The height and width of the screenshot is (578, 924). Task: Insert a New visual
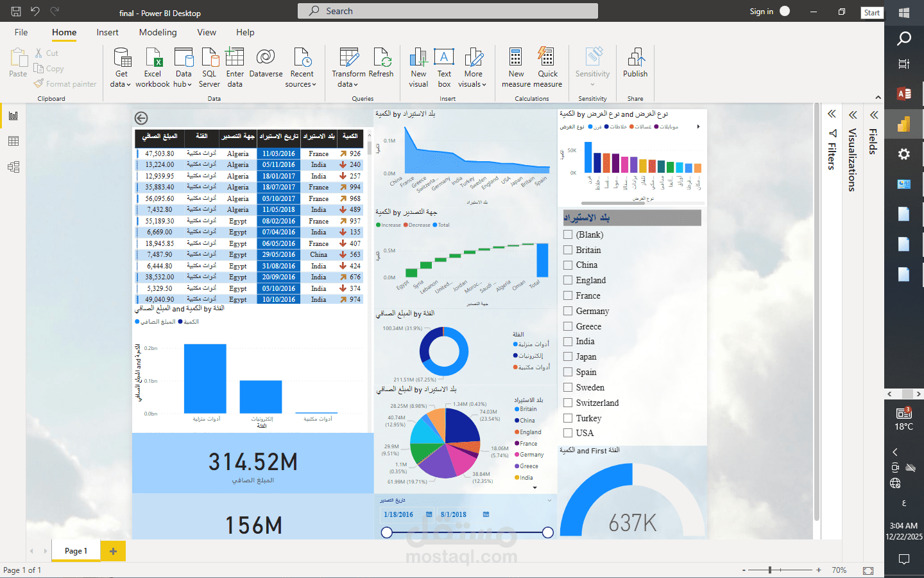(x=418, y=67)
